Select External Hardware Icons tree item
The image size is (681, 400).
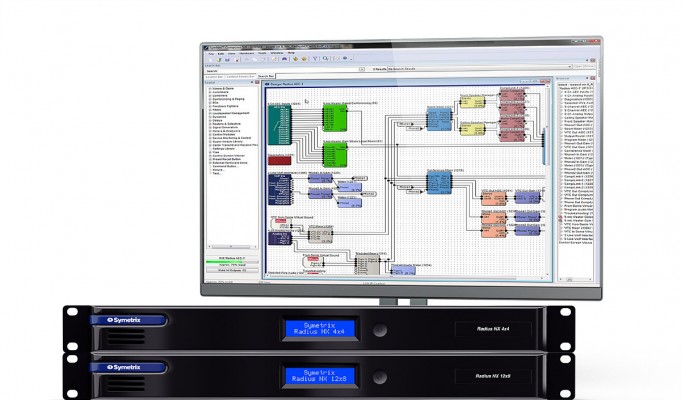(230, 162)
